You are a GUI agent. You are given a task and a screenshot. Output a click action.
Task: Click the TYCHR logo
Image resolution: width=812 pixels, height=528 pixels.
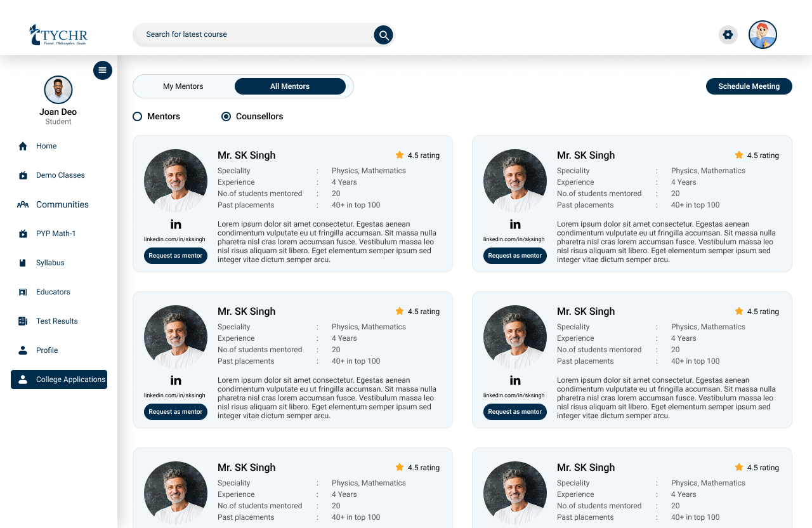point(58,35)
